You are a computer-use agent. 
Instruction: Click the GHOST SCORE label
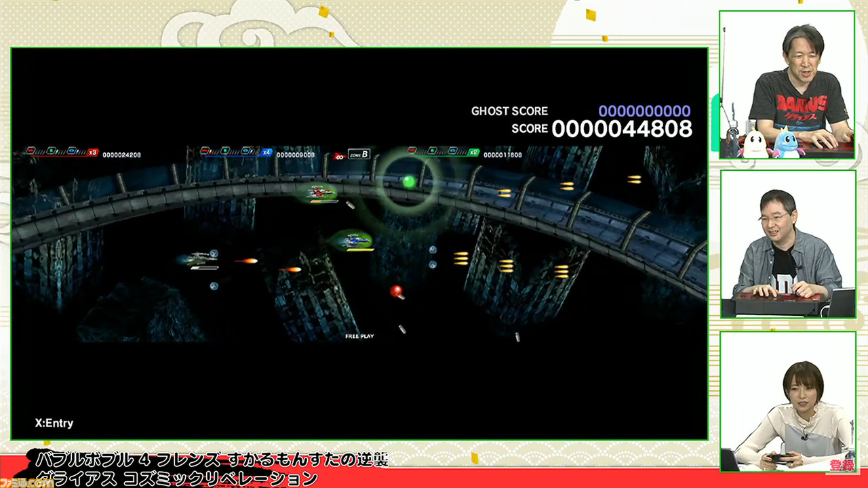point(509,111)
